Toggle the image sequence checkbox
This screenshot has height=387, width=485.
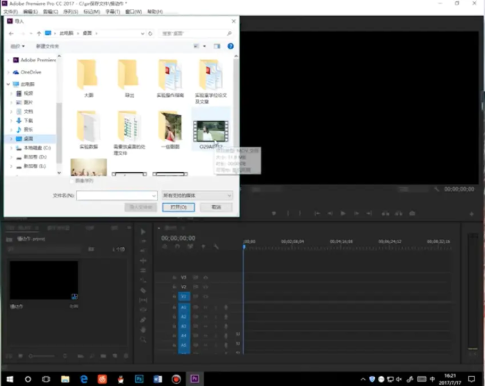[72, 181]
